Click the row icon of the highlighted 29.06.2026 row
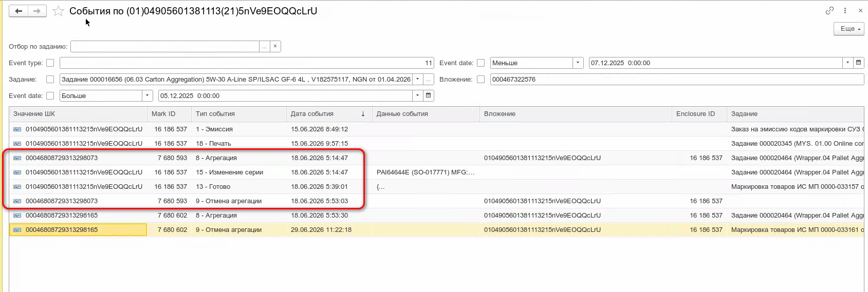Screen dimensions: 868x292 (17, 230)
